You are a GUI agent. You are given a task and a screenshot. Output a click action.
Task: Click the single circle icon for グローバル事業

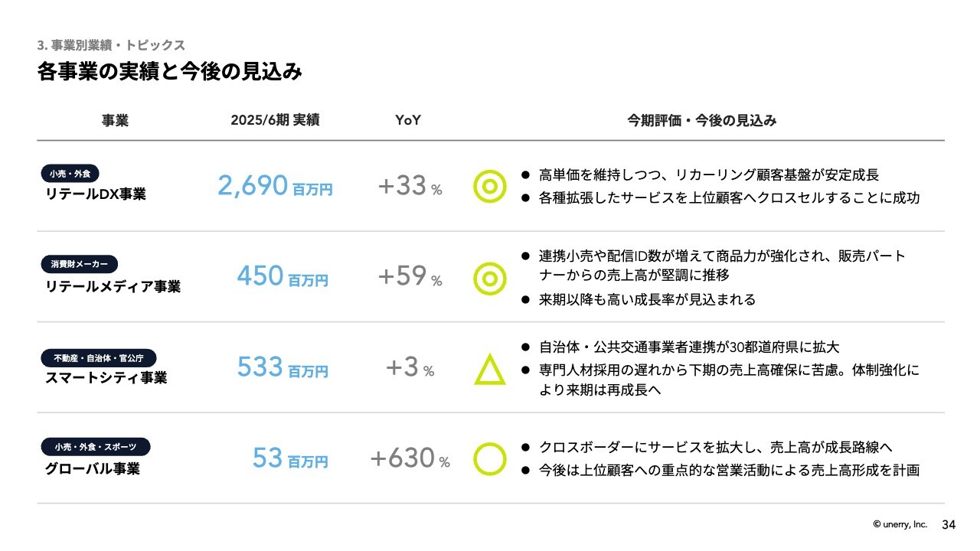click(x=490, y=459)
